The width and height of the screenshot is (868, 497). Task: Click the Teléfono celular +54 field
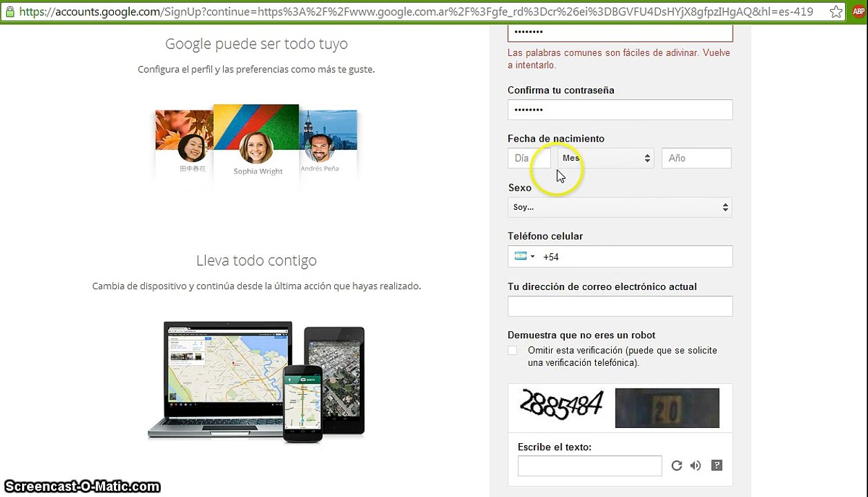620,256
